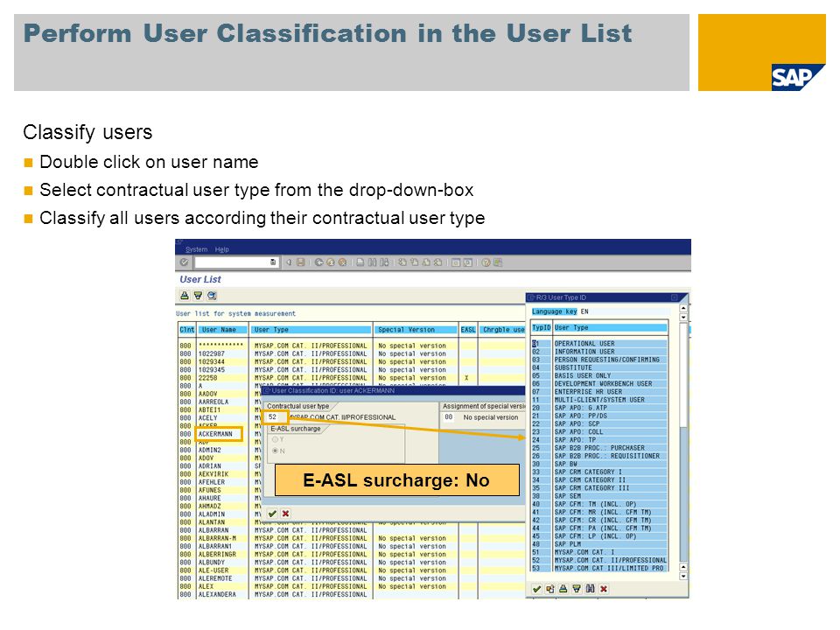Screen dimensions: 840x630
Task: Click the yellow Exit icon in the SAP toolbar
Action: click(331, 262)
